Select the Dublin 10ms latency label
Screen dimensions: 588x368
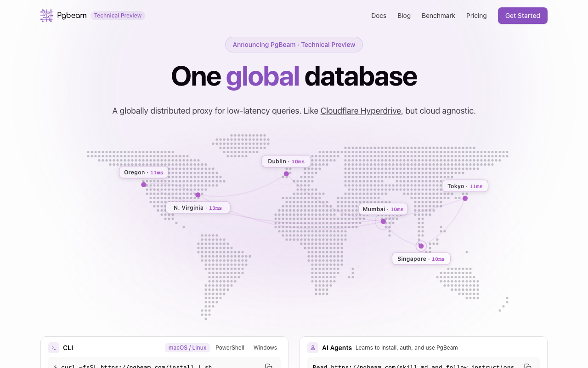[286, 161]
